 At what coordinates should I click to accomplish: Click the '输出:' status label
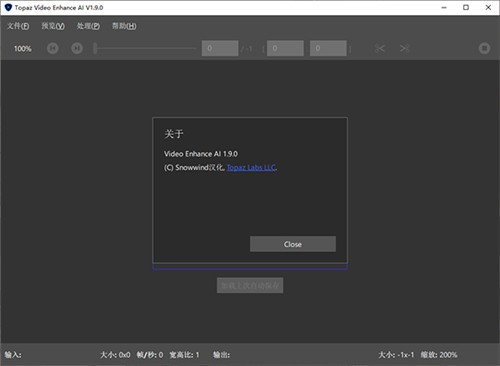coord(221,355)
